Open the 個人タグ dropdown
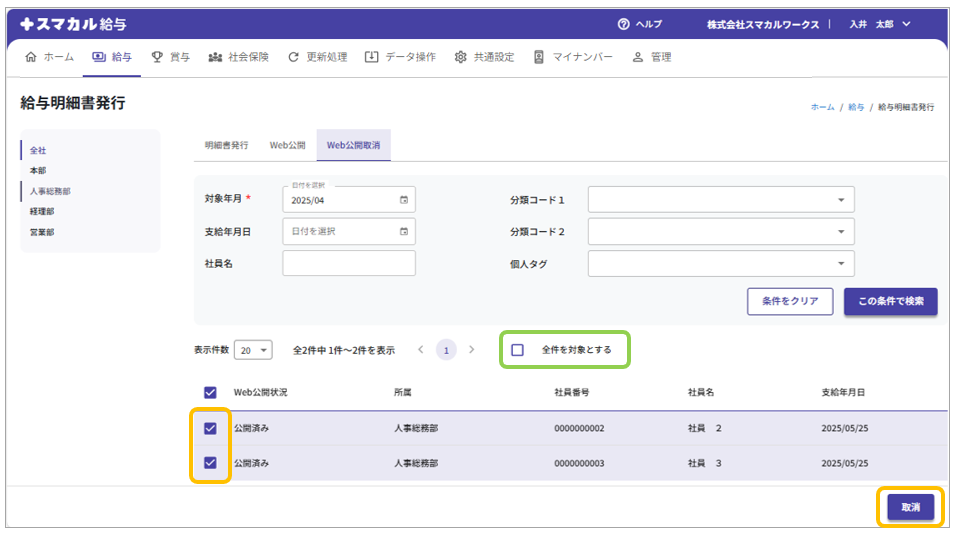 coord(840,264)
